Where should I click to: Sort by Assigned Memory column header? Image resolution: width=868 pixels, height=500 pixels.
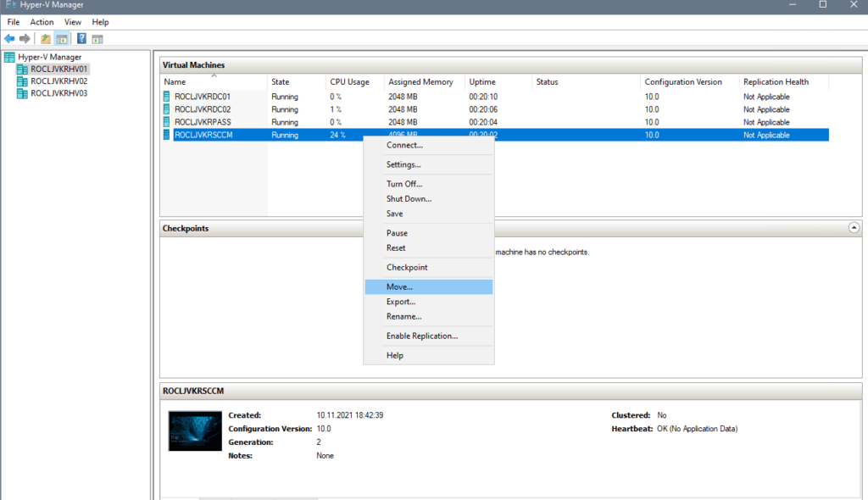424,82
